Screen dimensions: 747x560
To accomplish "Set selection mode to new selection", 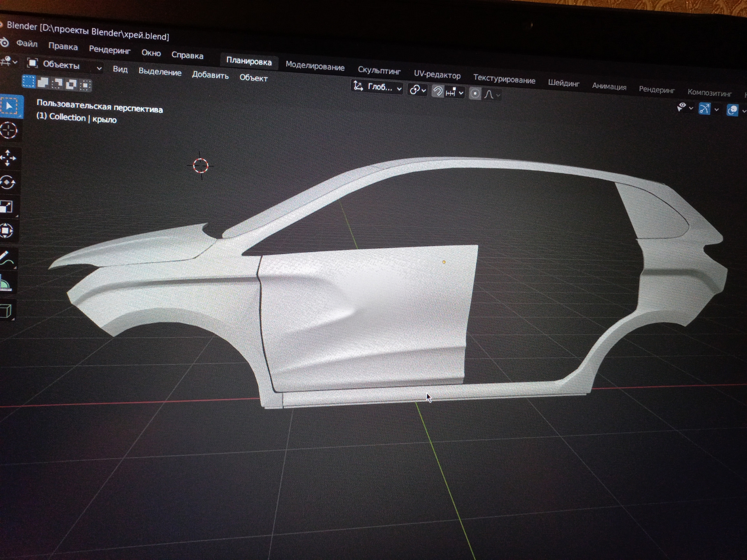I will click(28, 81).
